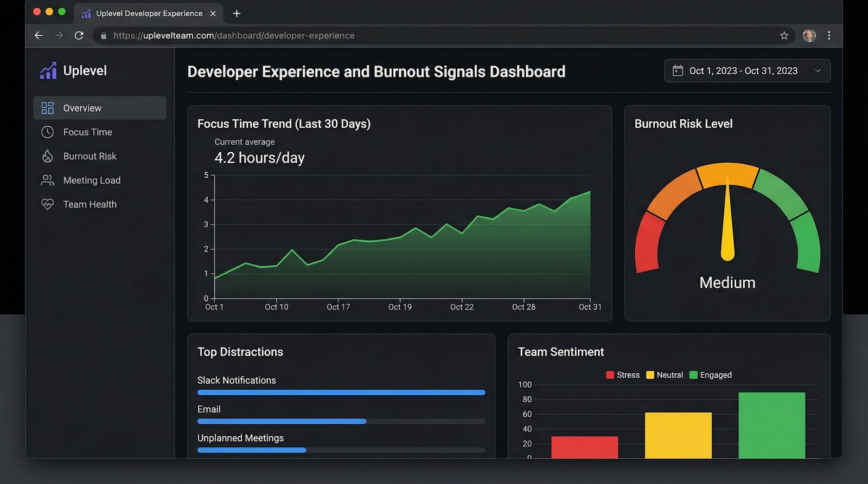The image size is (868, 484).
Task: Toggle the Neutral legend item
Action: click(665, 375)
